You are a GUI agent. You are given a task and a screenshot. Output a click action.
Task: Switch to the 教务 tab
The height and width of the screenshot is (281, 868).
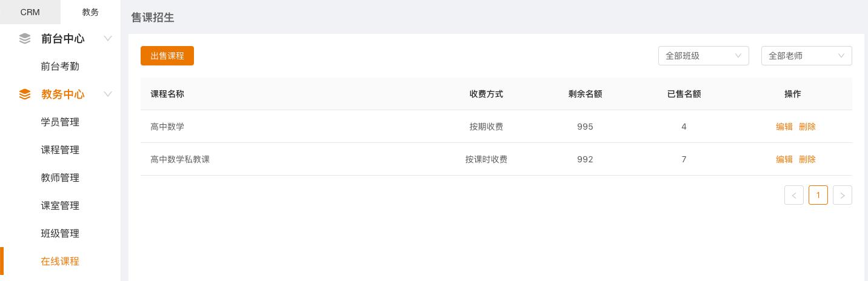(90, 12)
